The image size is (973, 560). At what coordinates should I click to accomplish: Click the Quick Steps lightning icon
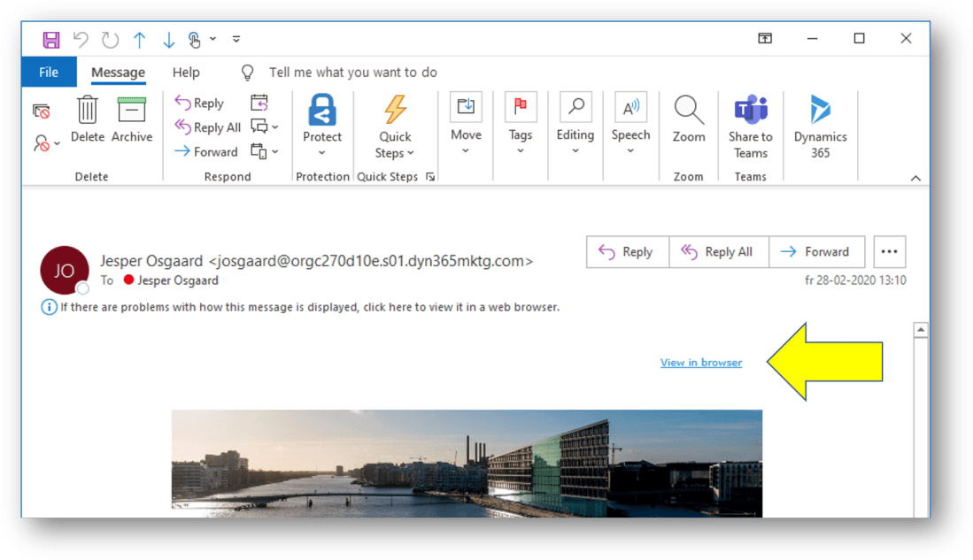(x=395, y=110)
